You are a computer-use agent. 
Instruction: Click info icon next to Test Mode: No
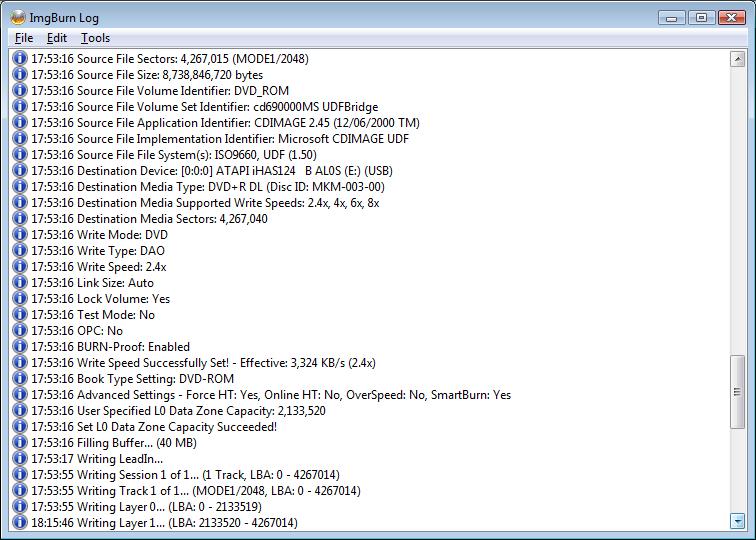(19, 315)
